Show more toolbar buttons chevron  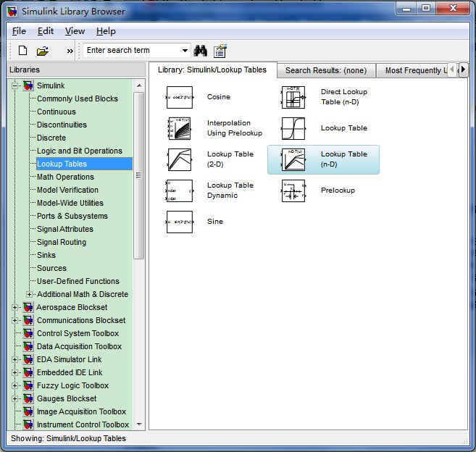pyautogui.click(x=70, y=51)
